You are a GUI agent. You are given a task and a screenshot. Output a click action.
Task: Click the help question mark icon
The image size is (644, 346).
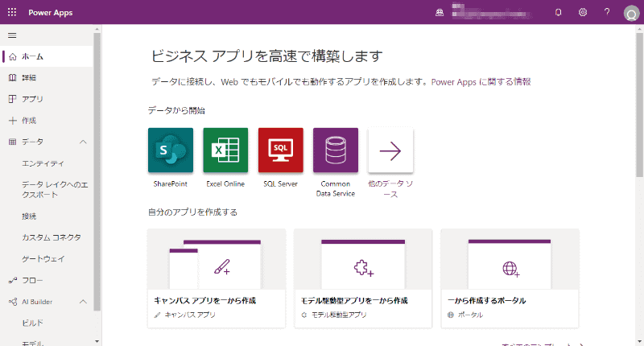[x=607, y=12]
